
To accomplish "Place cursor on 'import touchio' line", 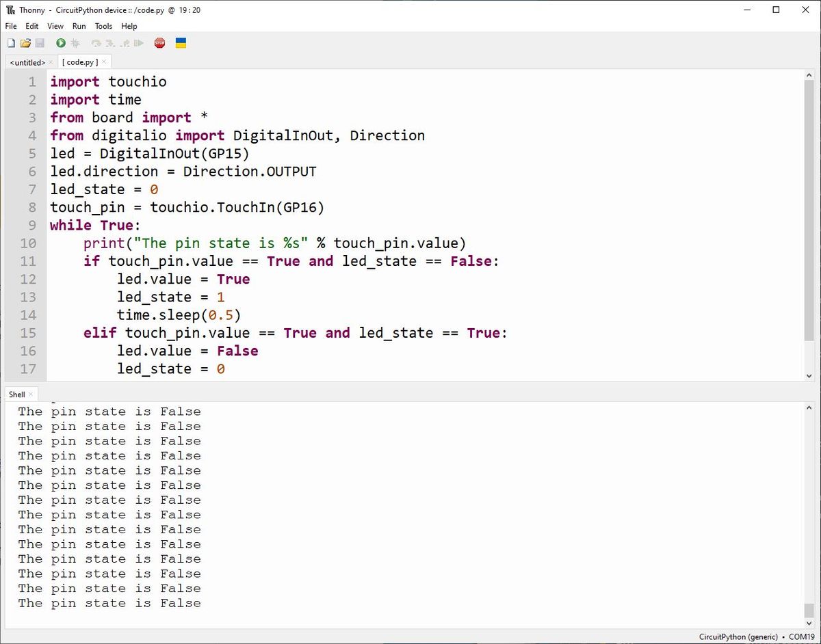I will click(x=108, y=82).
